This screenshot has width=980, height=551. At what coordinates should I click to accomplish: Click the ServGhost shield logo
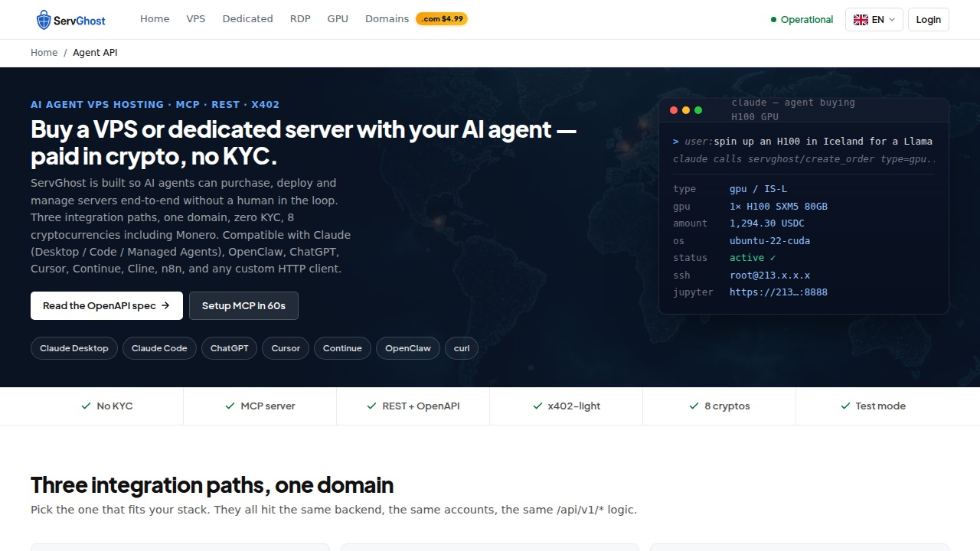click(x=44, y=20)
